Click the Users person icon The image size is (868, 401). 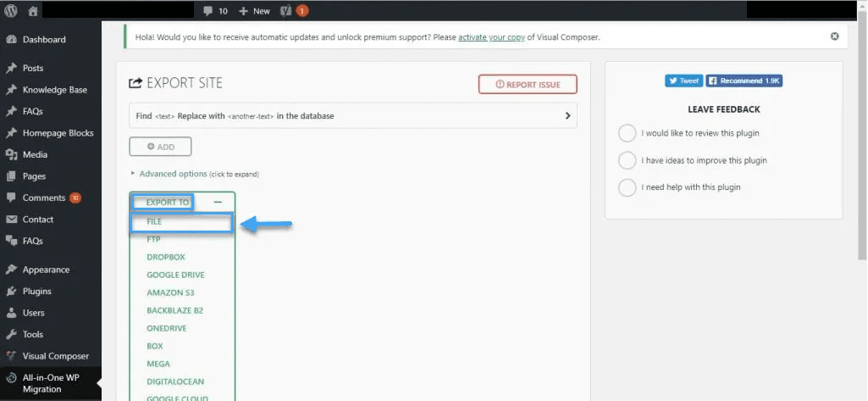click(x=11, y=313)
